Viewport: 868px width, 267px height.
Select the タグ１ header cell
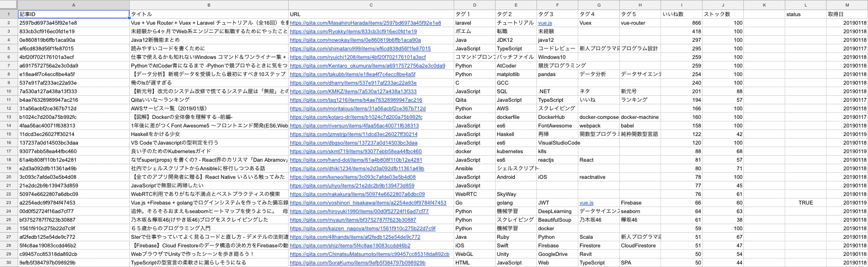(474, 14)
